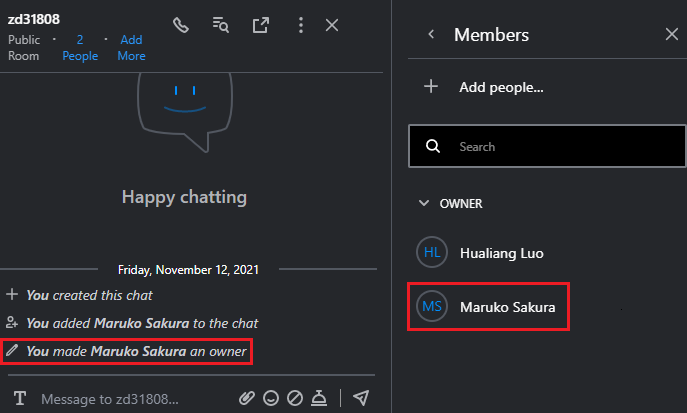The width and height of the screenshot is (687, 413).
Task: Collapse the OWNER section chevron
Action: [424, 203]
